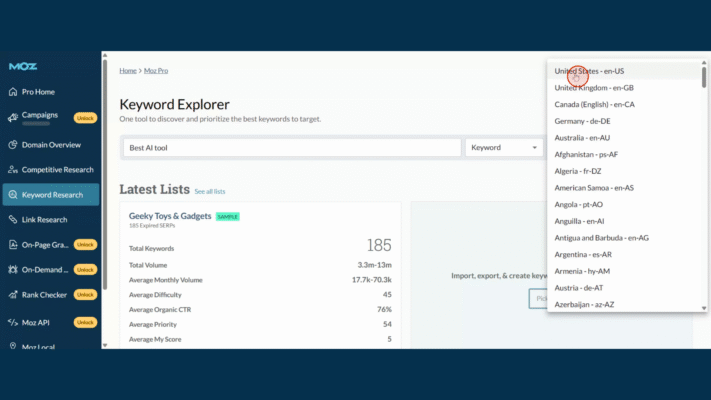
Task: Click the Competitive Research people icon
Action: coord(13,170)
